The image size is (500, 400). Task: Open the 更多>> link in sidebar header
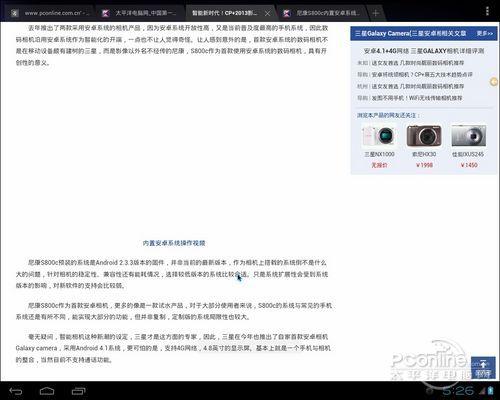(485, 33)
